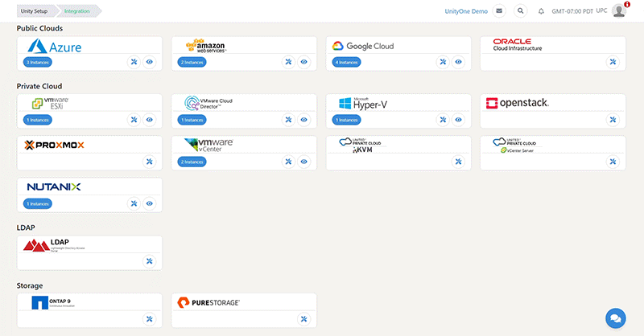This screenshot has height=336, width=644.
Task: Open notifications bell icon
Action: click(x=541, y=11)
